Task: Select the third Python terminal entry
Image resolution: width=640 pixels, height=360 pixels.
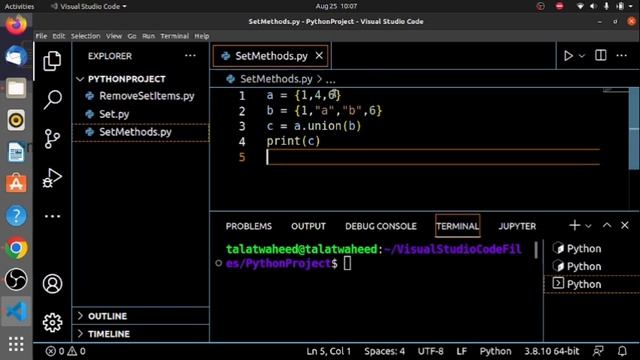Action: (591, 284)
